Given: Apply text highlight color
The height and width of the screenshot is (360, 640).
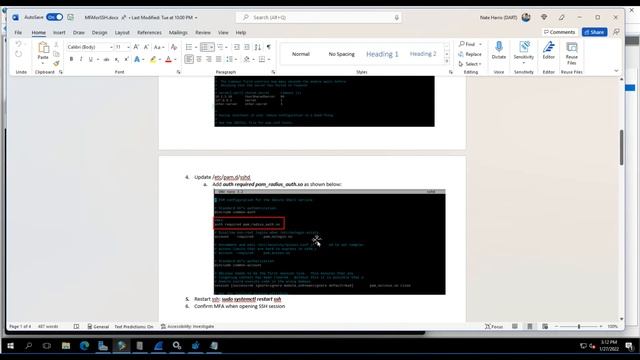Looking at the screenshot, I should (x=153, y=60).
